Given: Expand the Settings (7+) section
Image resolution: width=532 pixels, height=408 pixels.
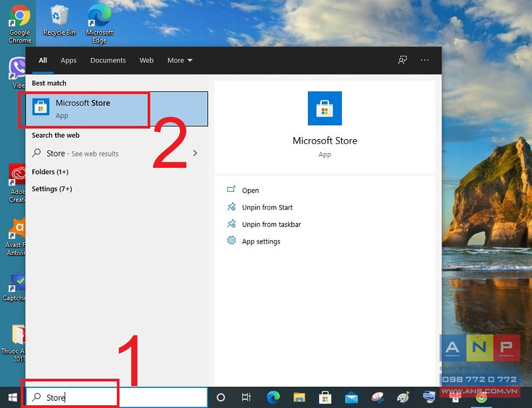Looking at the screenshot, I should point(52,189).
